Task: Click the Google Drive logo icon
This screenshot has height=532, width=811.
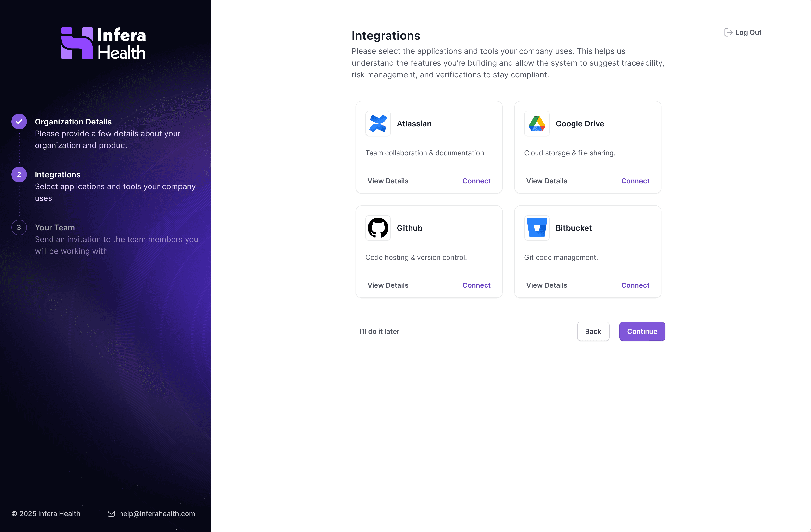Action: 537,123
